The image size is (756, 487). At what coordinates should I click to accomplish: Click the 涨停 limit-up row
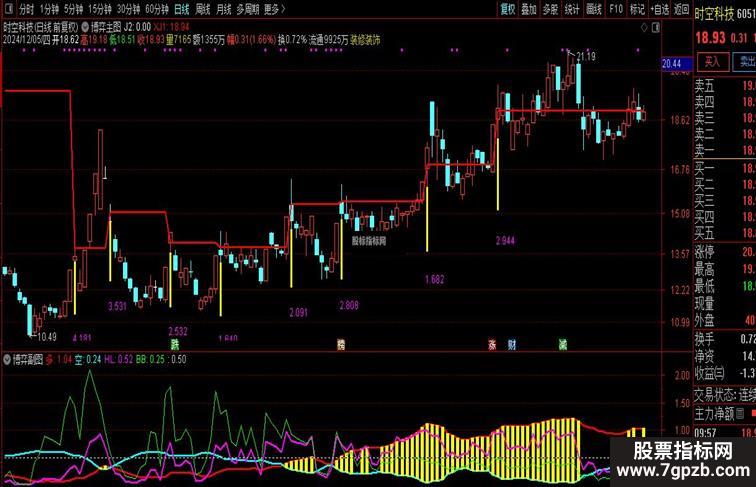(x=725, y=252)
